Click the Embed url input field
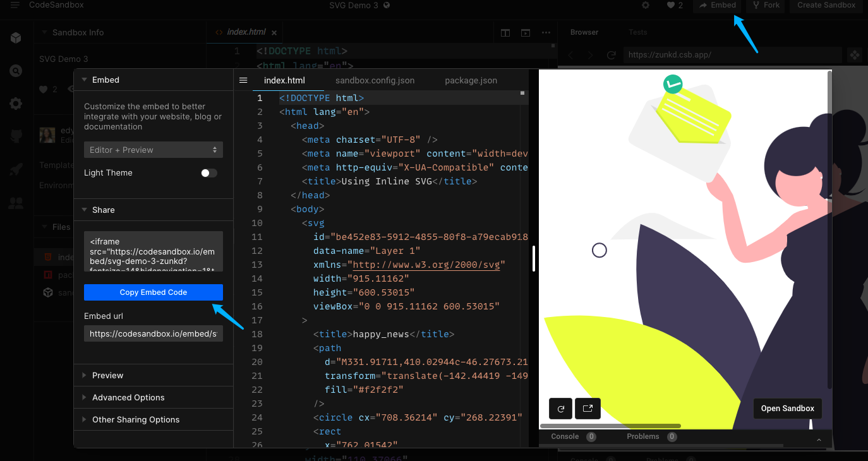This screenshot has height=461, width=868. pyautogui.click(x=154, y=333)
